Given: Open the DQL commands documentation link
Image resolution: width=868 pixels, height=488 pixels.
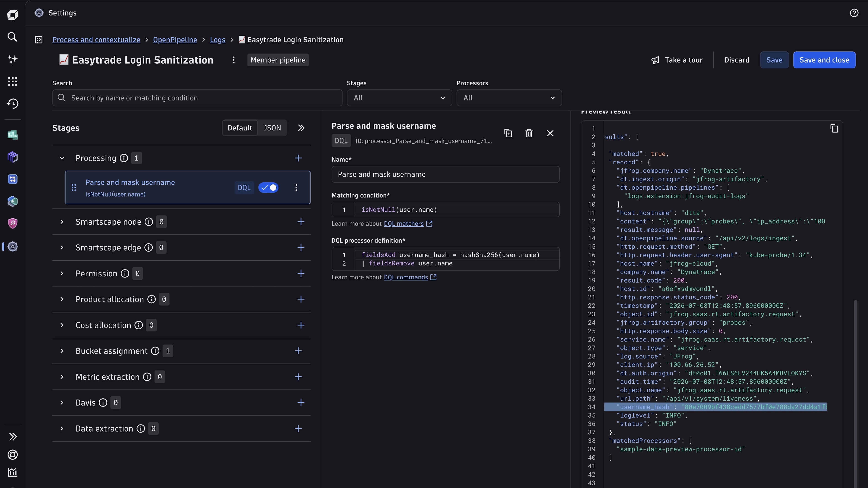Looking at the screenshot, I should click(x=410, y=277).
